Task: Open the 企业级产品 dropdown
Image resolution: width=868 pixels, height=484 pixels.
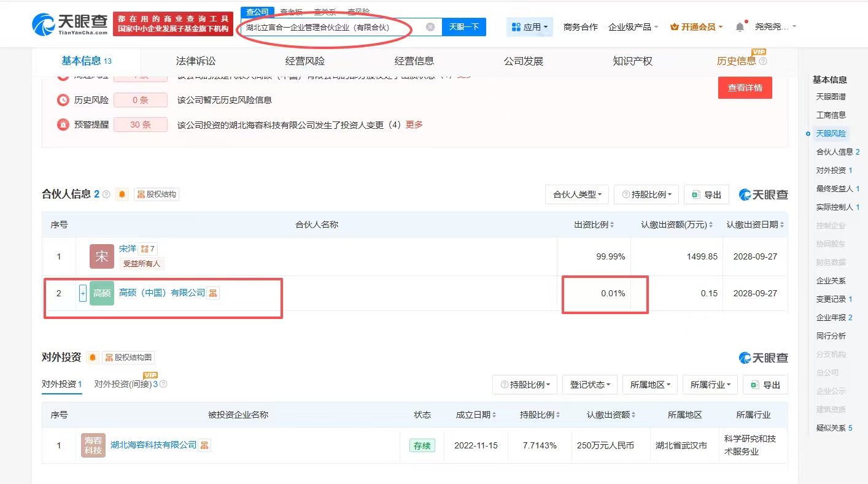Action: (633, 27)
